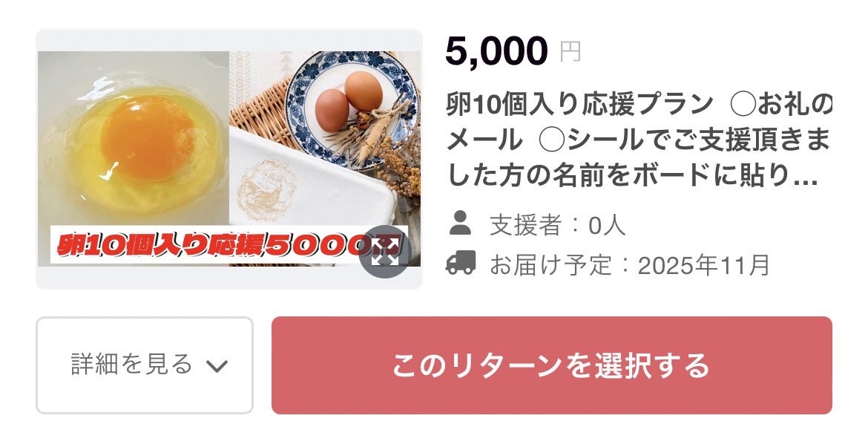Open the 卵10個入り応援プラン title text
Screen dimensions: 868x427
[x=579, y=105]
